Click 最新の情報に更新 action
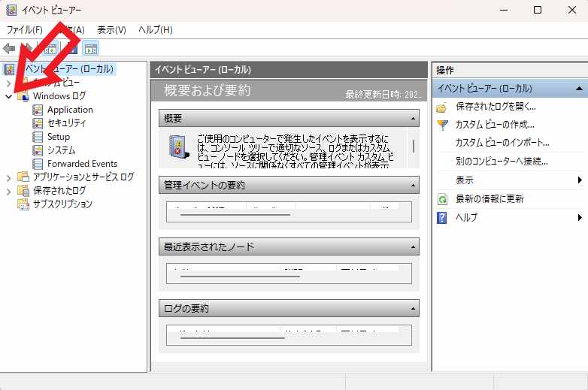588x390 pixels. pyautogui.click(x=489, y=199)
